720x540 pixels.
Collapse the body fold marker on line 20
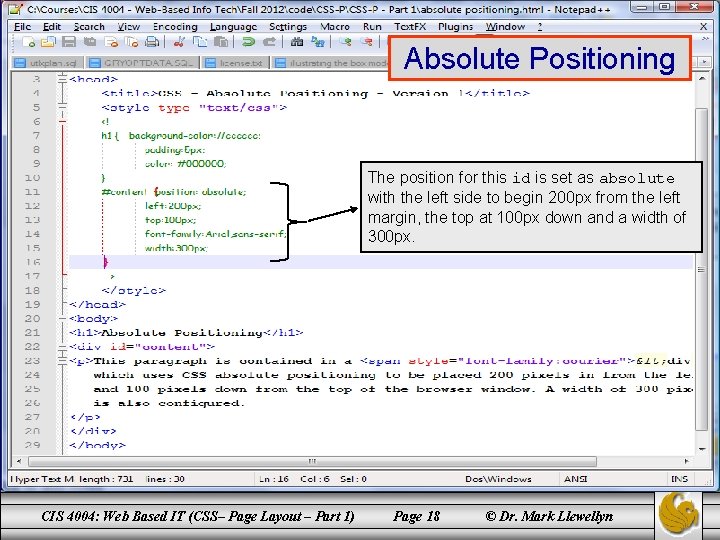click(x=62, y=318)
